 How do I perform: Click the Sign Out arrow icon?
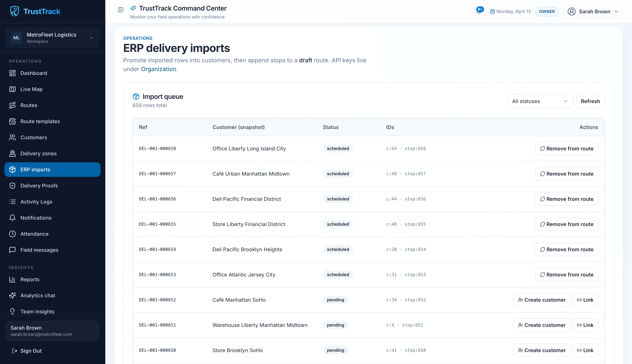tap(14, 351)
